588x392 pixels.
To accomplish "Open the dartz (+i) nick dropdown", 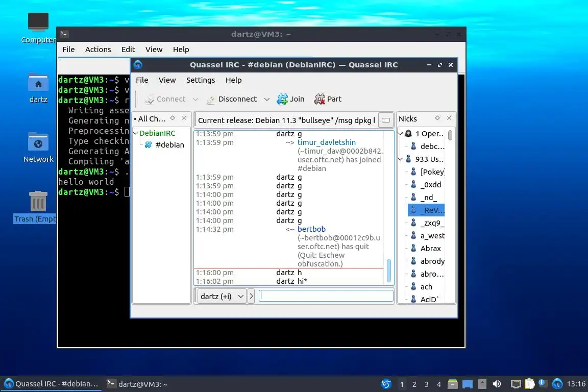I will point(222,297).
